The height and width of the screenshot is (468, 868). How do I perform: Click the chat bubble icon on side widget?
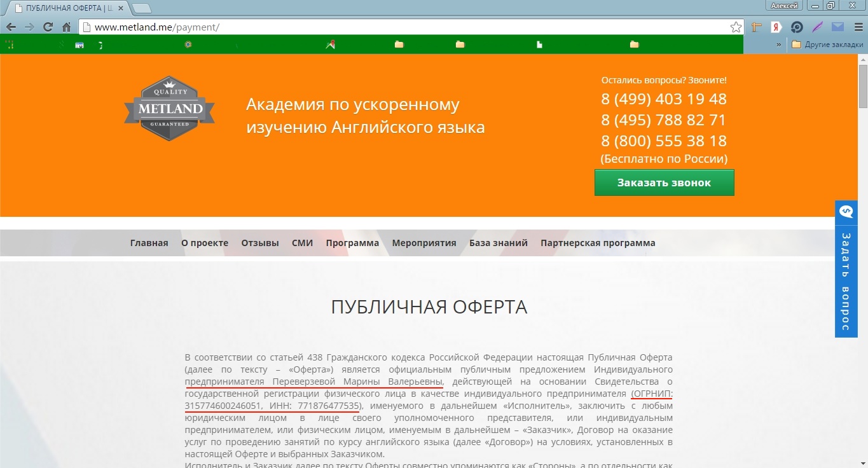846,212
